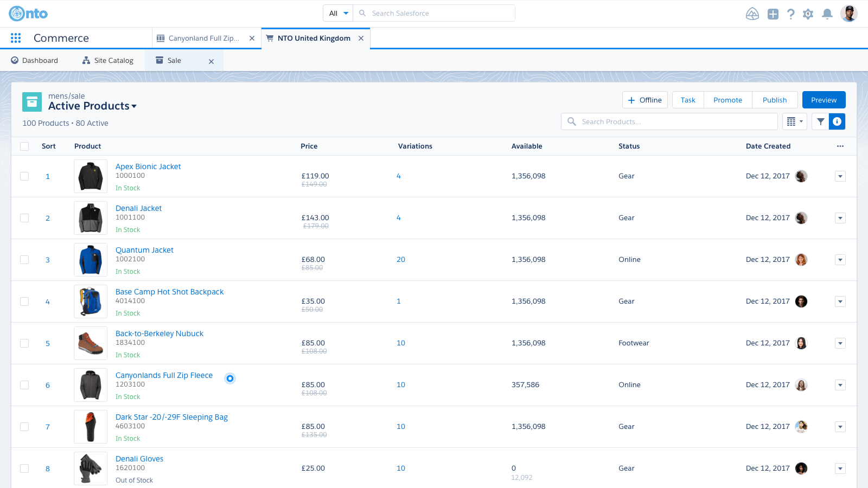Check the select-all products checkbox

24,146
